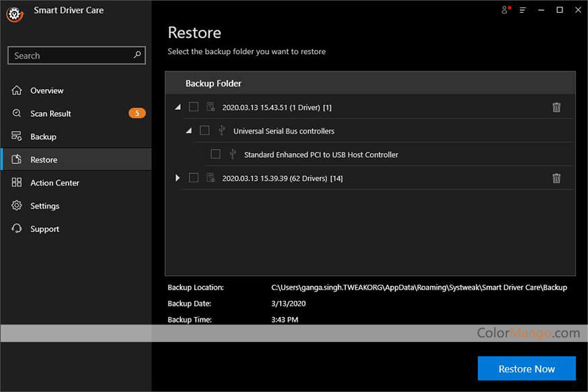Click the Smart Driver Care logo
The height and width of the screenshot is (392, 588).
pos(15,15)
